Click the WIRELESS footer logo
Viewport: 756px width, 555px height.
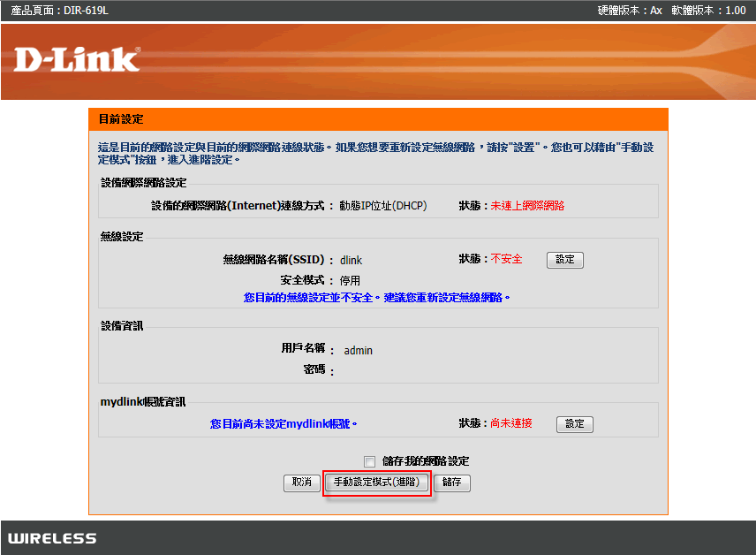click(x=52, y=538)
